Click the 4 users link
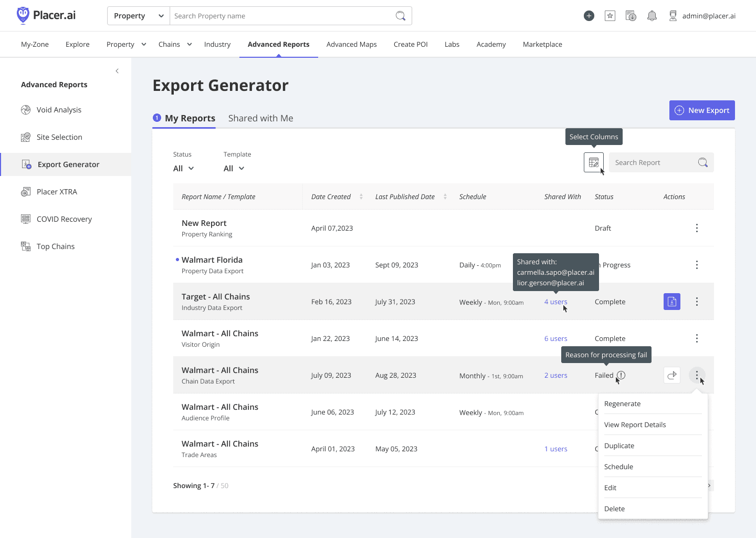This screenshot has height=538, width=756. coord(555,302)
